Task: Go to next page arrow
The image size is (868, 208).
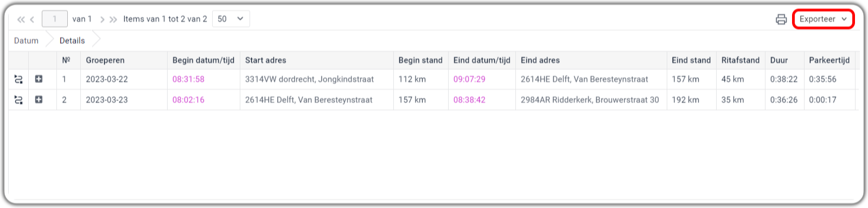Action: click(102, 20)
